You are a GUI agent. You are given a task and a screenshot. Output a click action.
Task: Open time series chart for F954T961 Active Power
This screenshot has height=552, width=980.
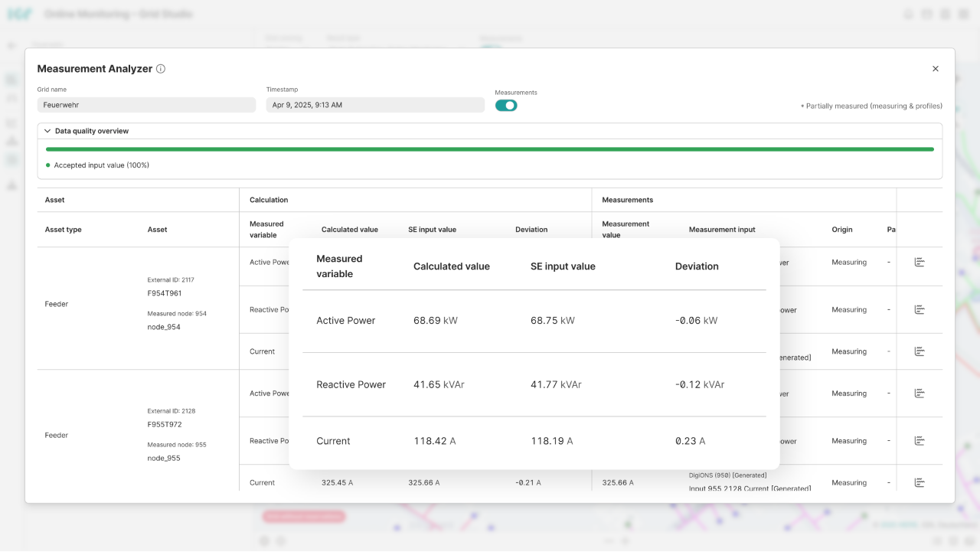(x=919, y=262)
